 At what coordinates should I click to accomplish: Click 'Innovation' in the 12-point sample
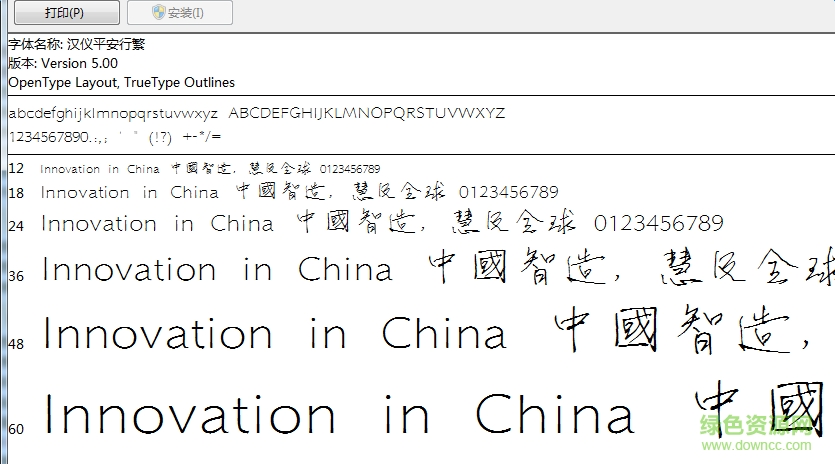point(70,169)
